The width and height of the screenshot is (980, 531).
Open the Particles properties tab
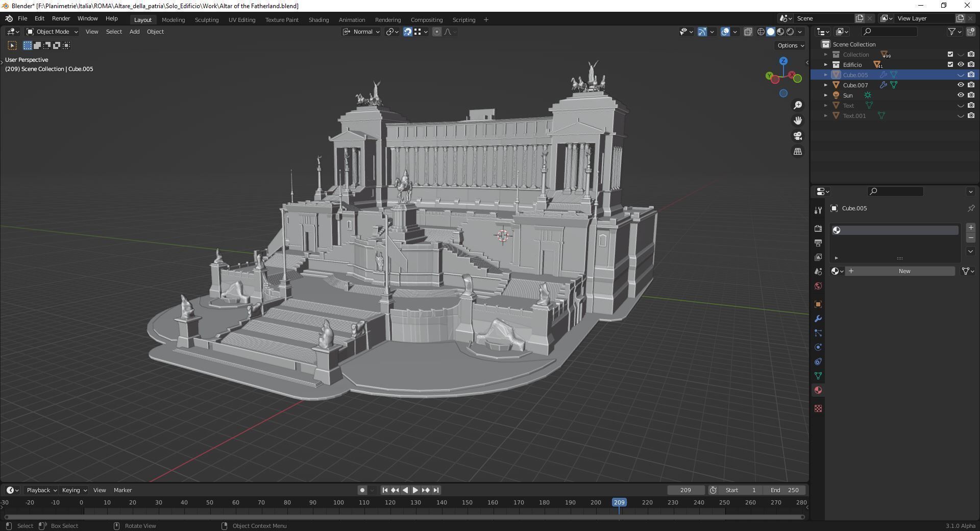818,333
